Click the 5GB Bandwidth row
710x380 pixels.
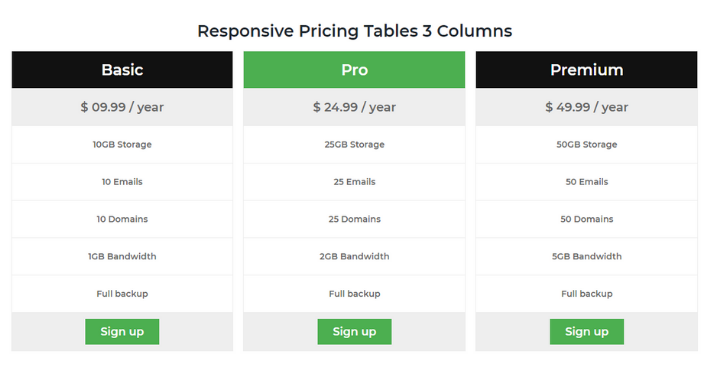point(586,256)
